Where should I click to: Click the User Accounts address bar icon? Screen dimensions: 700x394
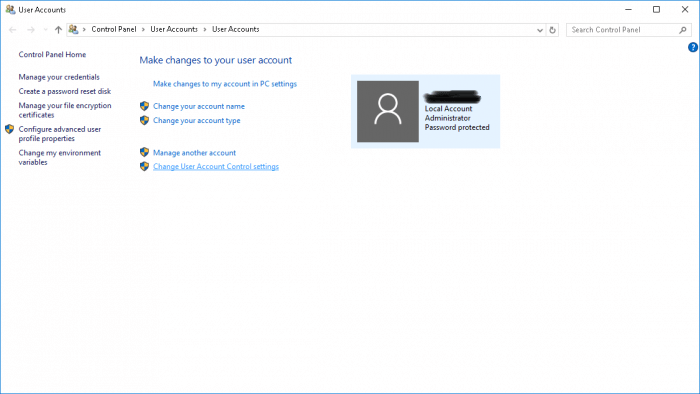tap(73, 29)
